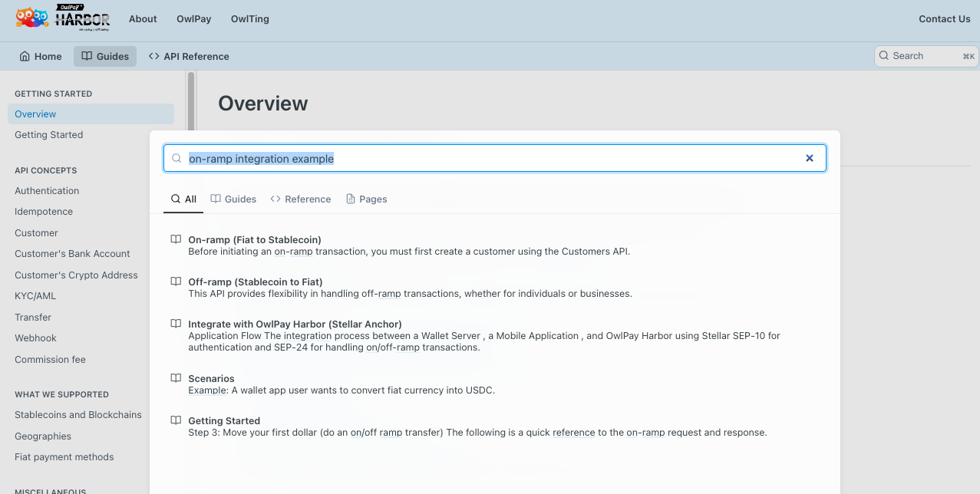Open Geographies in the sidebar
The width and height of the screenshot is (980, 494).
pyautogui.click(x=43, y=436)
